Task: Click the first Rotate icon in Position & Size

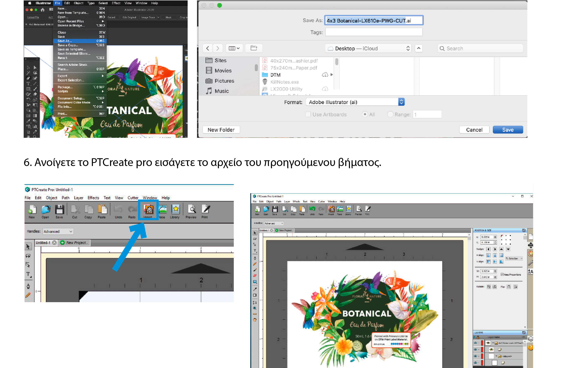Action: [x=488, y=287]
